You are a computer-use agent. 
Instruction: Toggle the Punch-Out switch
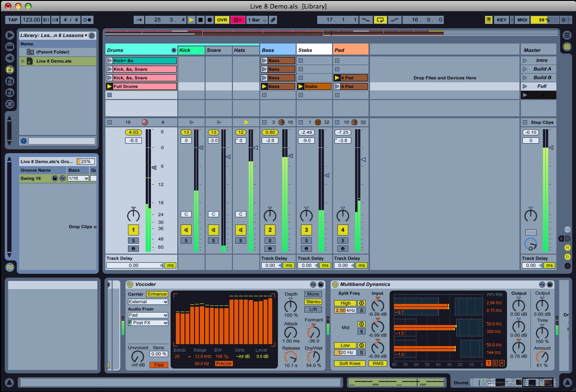(395, 20)
